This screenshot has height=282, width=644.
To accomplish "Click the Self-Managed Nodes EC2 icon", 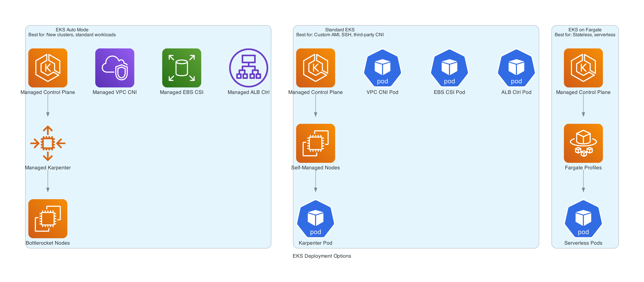I will (315, 143).
